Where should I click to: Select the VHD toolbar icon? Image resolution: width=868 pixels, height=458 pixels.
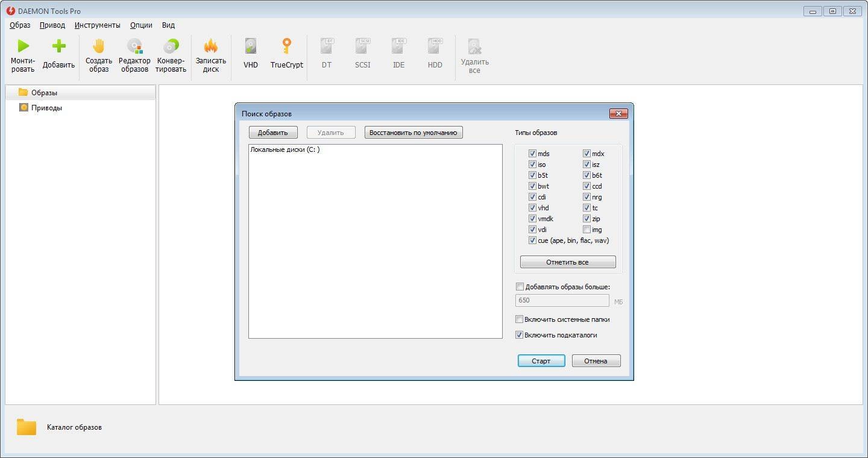click(251, 46)
